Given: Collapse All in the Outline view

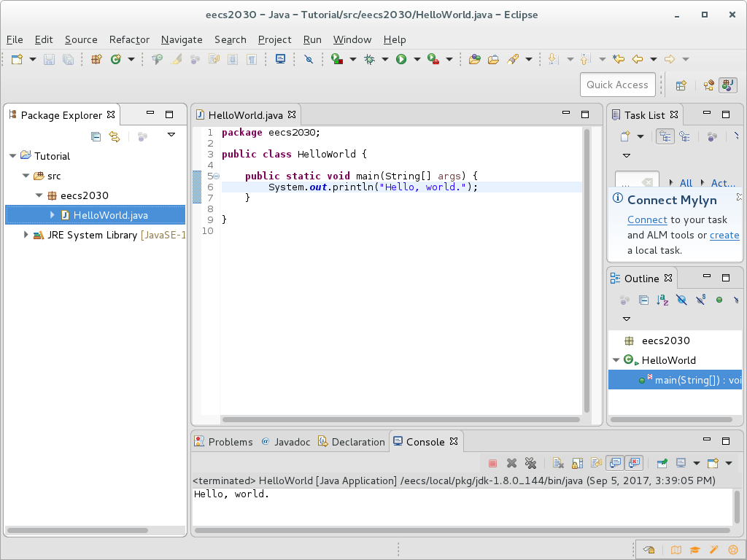Looking at the screenshot, I should coord(643,300).
